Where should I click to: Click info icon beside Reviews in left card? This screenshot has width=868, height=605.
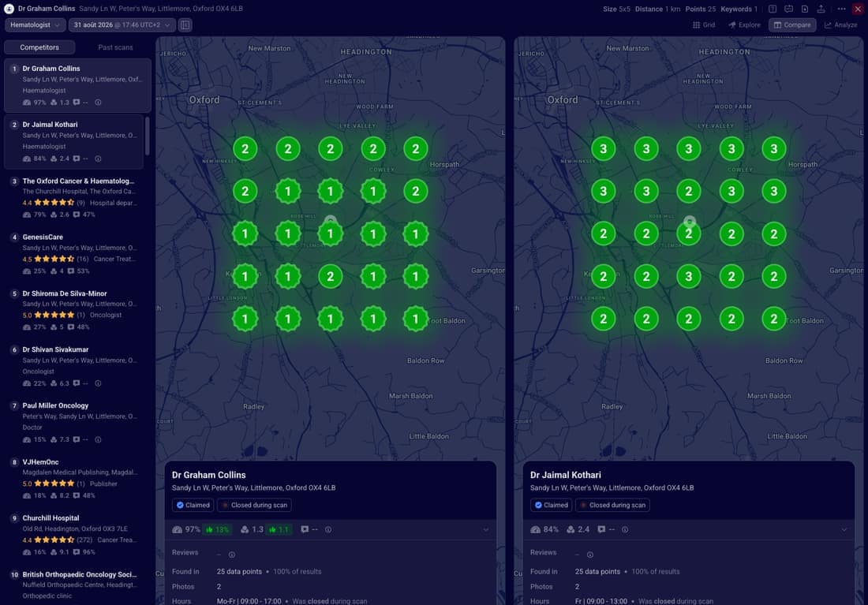232,555
